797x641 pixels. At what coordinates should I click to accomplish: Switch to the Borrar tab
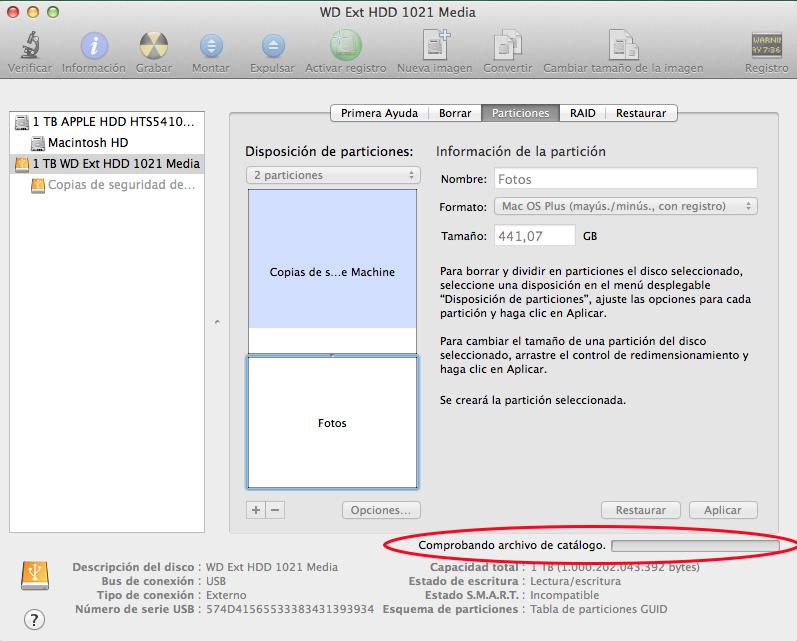pyautogui.click(x=455, y=113)
